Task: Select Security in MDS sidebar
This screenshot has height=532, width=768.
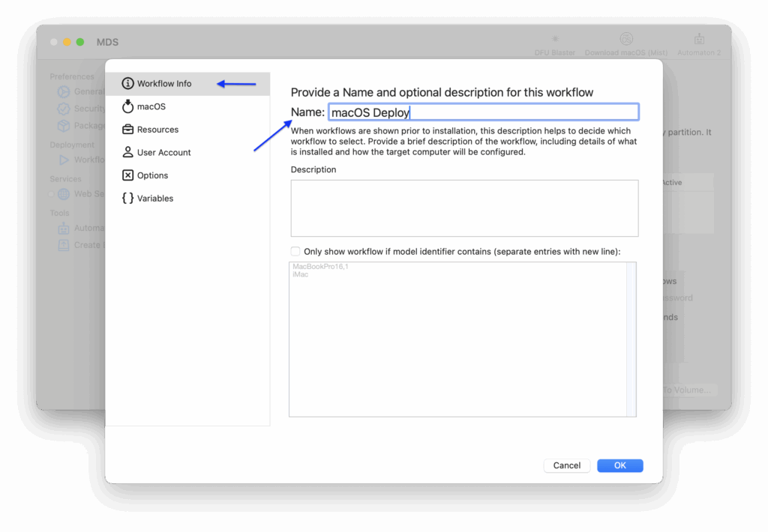Action: pyautogui.click(x=81, y=109)
